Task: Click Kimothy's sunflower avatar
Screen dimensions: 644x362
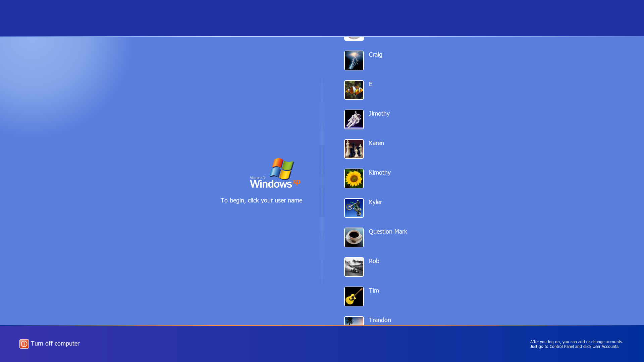Action: click(x=354, y=178)
